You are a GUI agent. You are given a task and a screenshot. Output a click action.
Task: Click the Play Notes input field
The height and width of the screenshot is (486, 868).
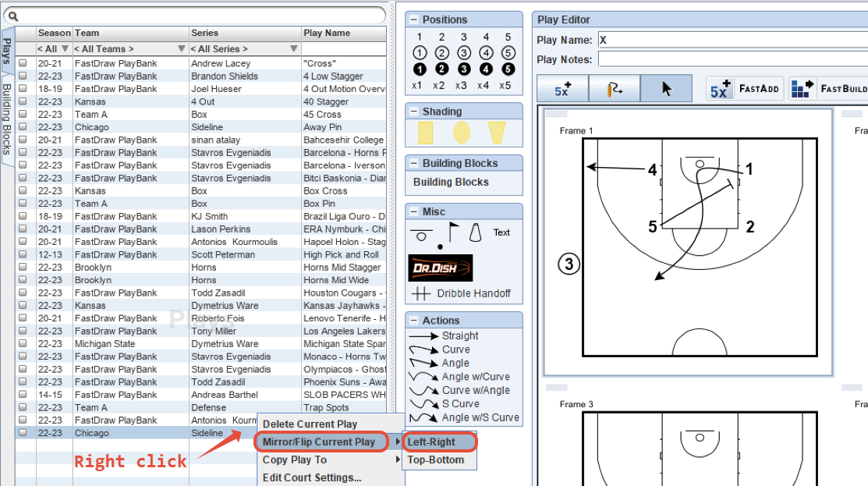733,59
